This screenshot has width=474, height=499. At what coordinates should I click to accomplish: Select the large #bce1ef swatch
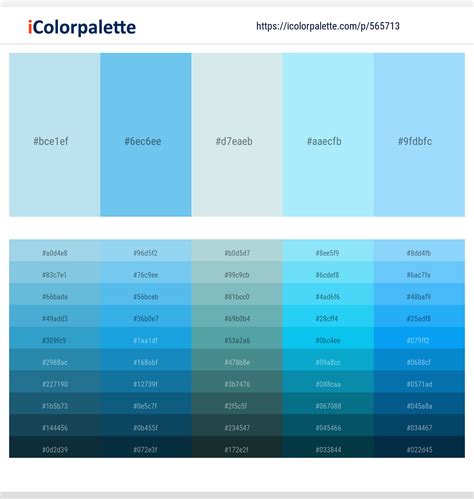point(55,135)
